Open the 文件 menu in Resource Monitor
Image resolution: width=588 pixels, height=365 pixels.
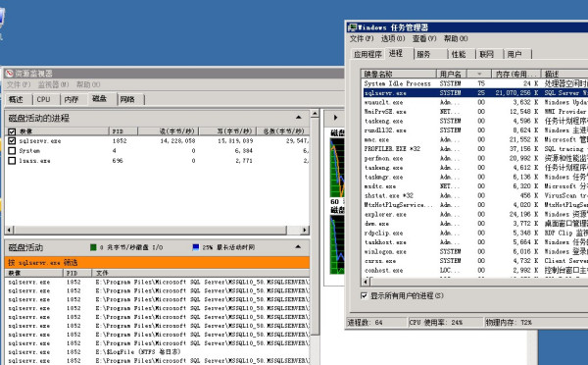pyautogui.click(x=19, y=84)
